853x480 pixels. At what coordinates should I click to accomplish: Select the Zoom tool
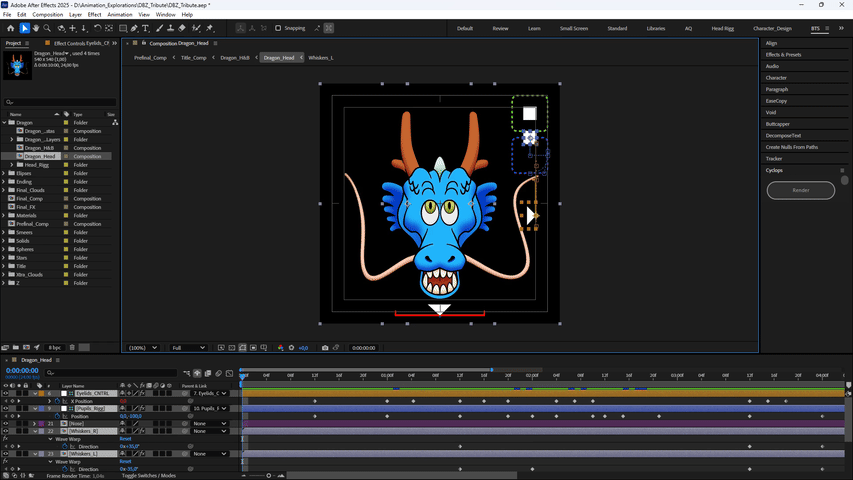47,28
